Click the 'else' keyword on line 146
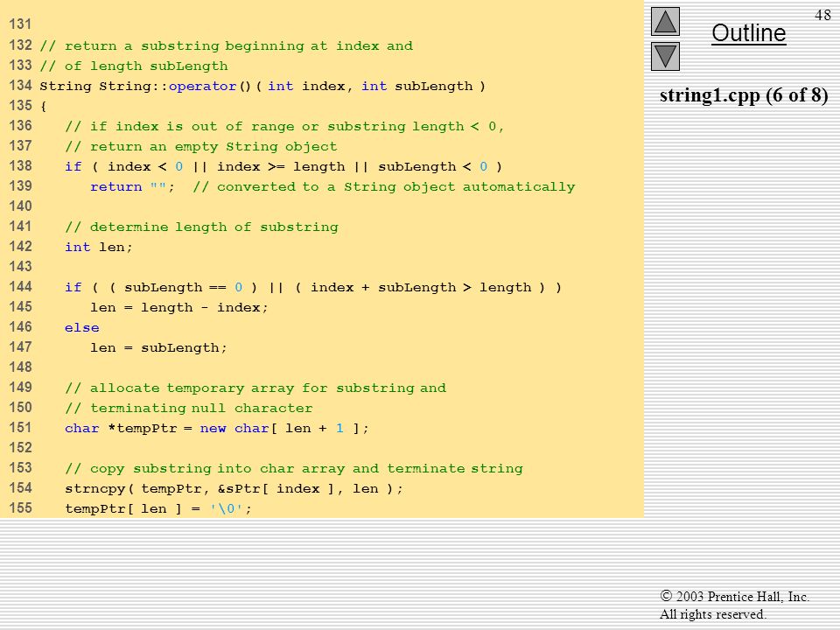 82,328
